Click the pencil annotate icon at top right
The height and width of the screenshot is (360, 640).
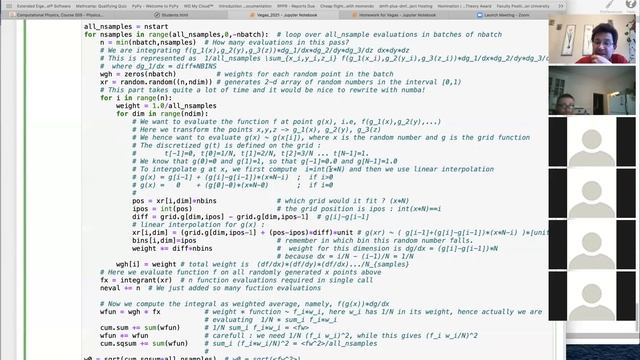tap(609, 4)
